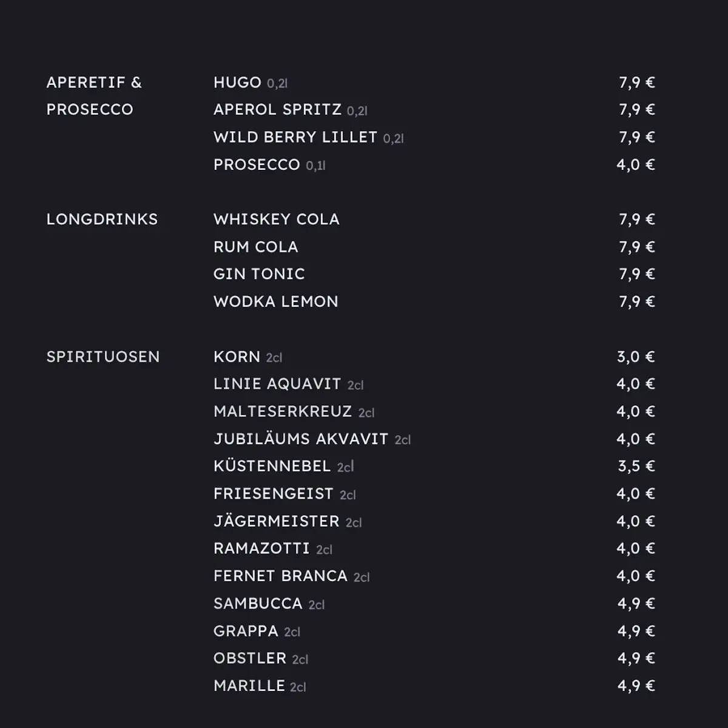Choose Wild Berry Lillet from the list
The height and width of the screenshot is (728, 728).
308,137
